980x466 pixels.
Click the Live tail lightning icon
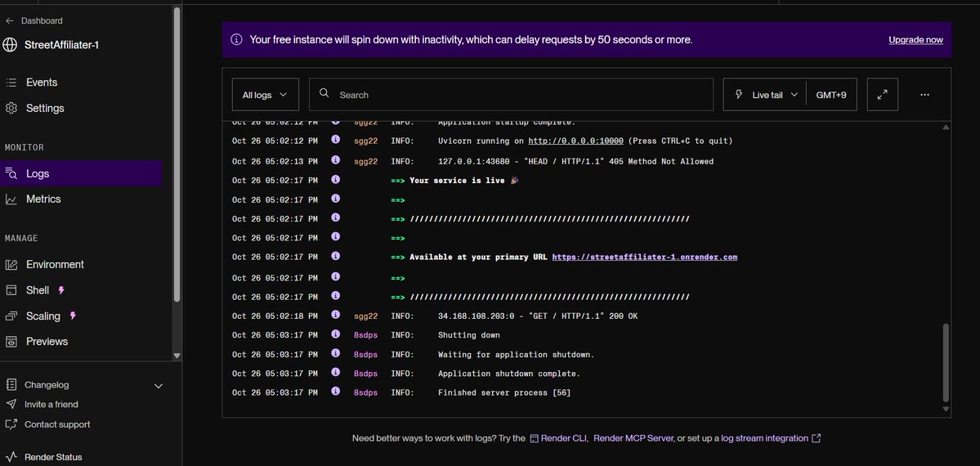tap(740, 95)
